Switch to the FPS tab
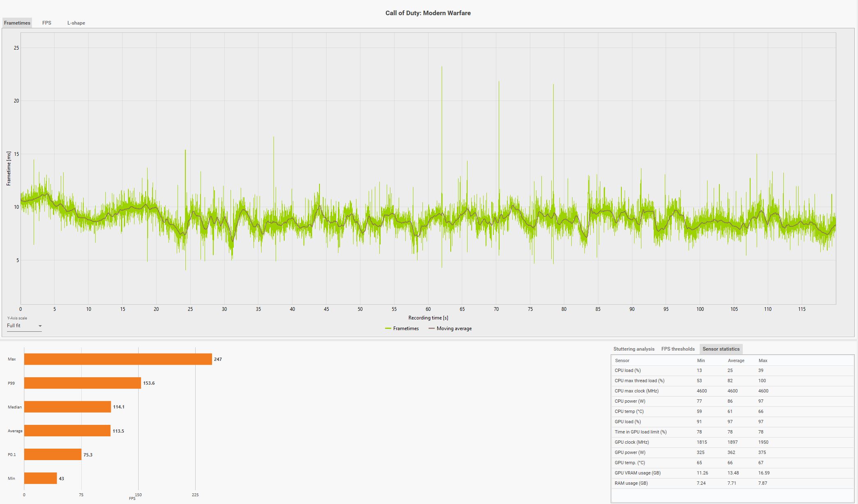858x504 pixels. click(47, 23)
